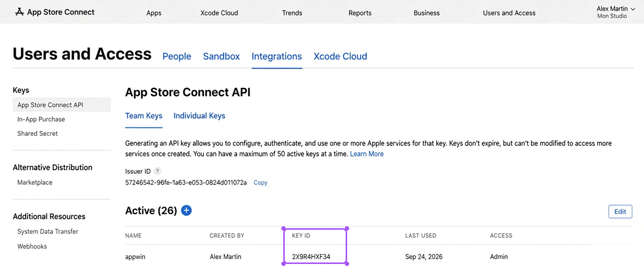Click the Active (26) heading
Screen dimensions: 644x266
coord(151,211)
